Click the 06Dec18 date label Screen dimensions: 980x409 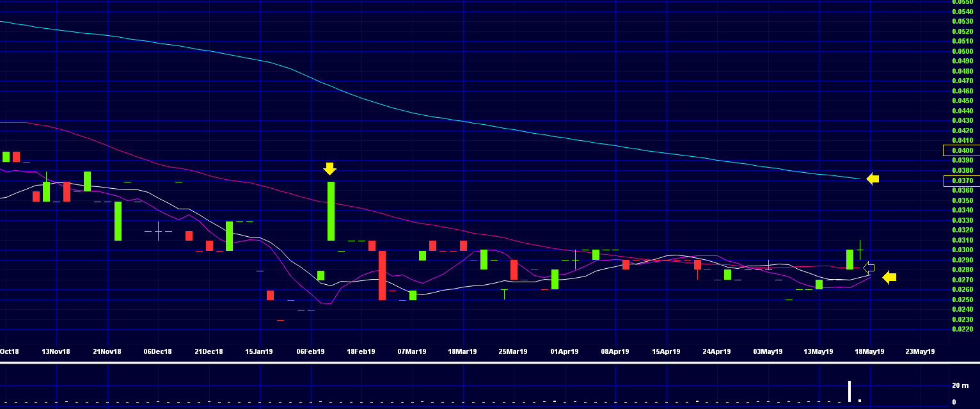[157, 351]
